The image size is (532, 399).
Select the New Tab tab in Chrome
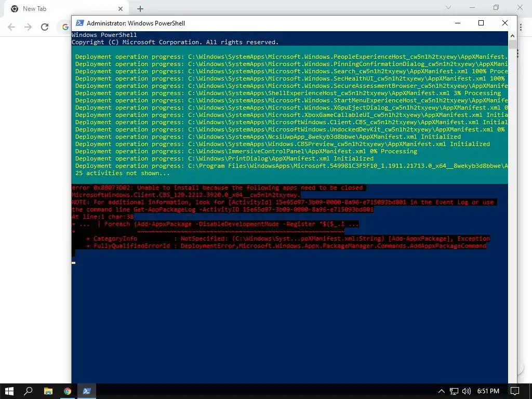click(66, 9)
